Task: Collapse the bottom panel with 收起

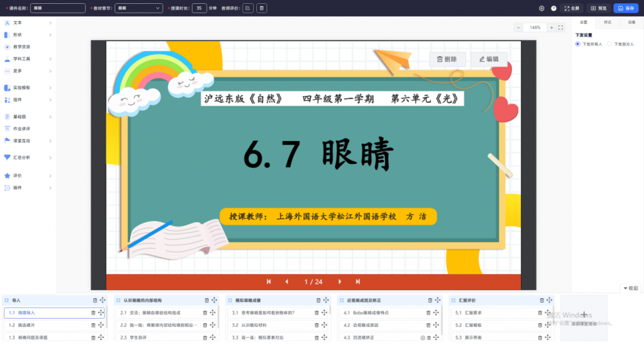Action: pos(630,288)
